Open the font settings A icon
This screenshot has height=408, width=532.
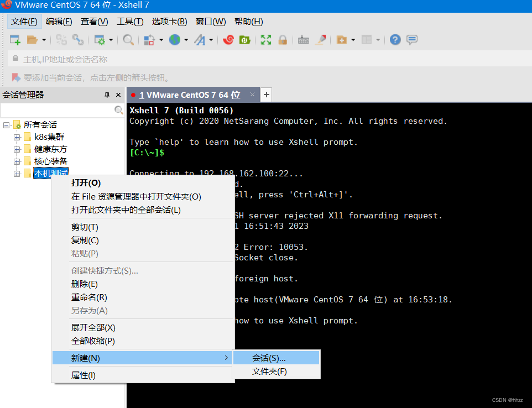coord(200,39)
